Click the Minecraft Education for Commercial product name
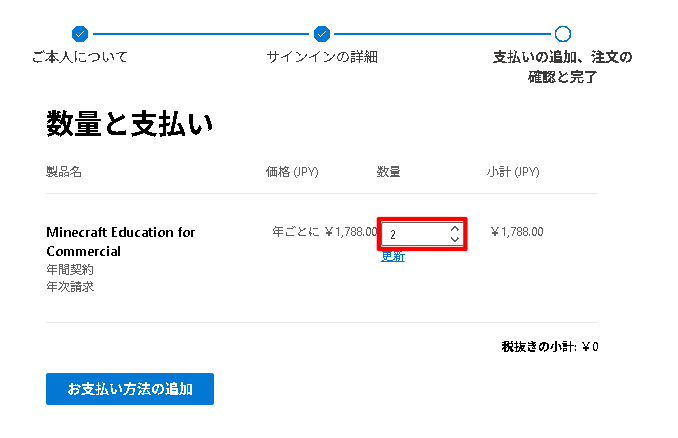 coord(121,241)
